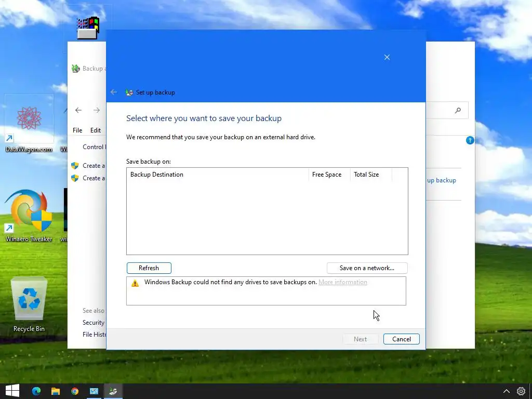
Task: Close the Set up backup dialog
Action: 387,57
